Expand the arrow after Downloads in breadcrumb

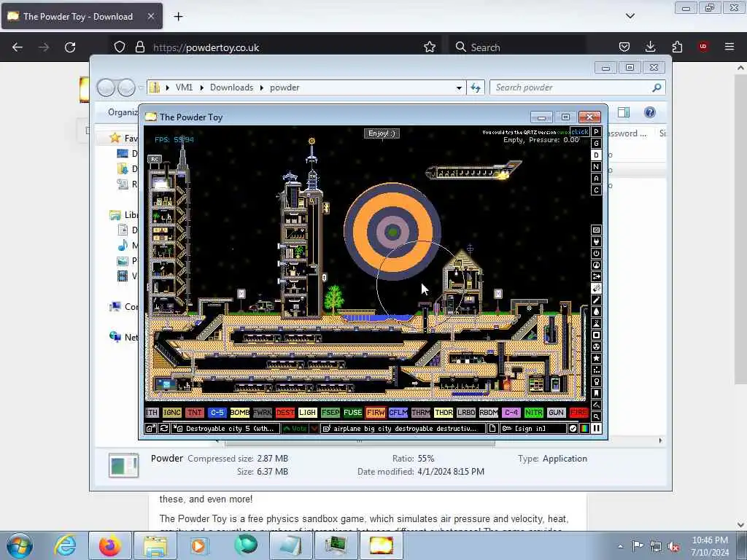262,87
